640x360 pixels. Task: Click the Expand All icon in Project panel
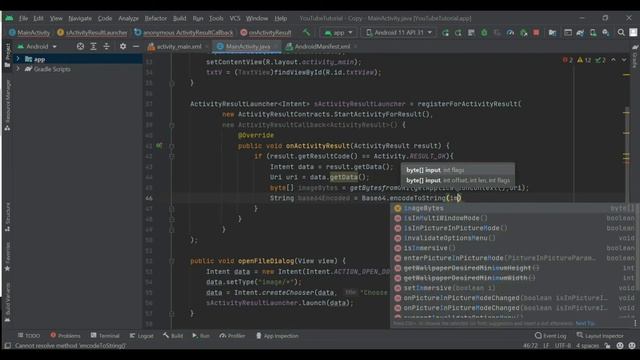coord(93,47)
